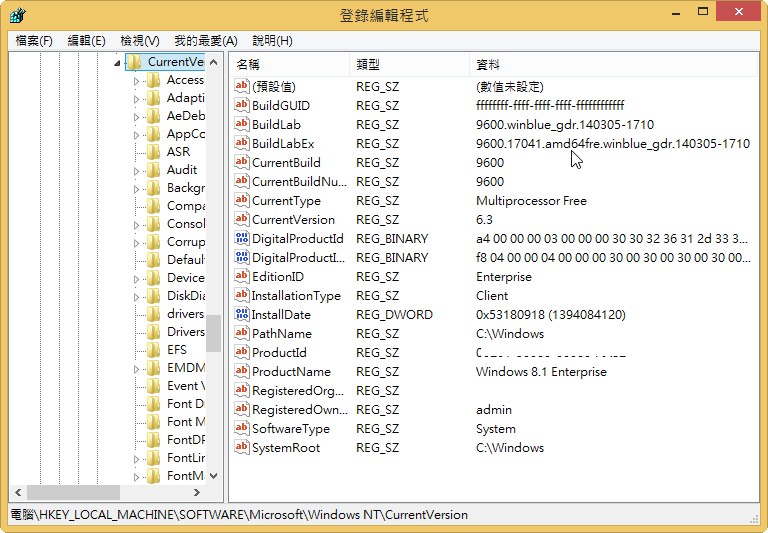Open the 我的最愛(A) menu
768x533 pixels.
pos(205,41)
